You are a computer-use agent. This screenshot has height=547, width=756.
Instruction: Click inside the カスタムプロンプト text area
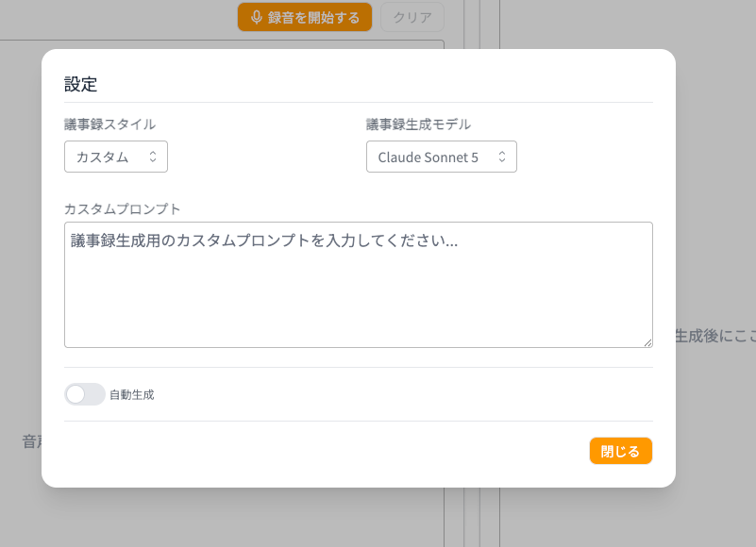coord(359,285)
